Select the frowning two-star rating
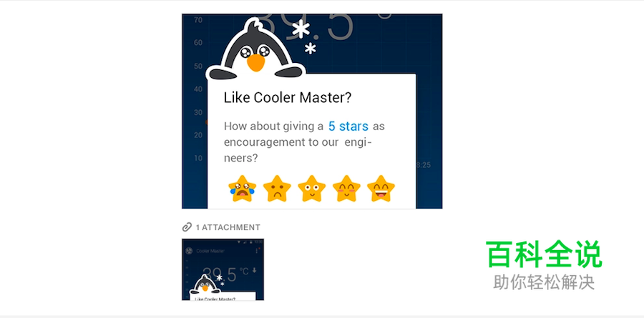This screenshot has height=318, width=644. (x=277, y=189)
